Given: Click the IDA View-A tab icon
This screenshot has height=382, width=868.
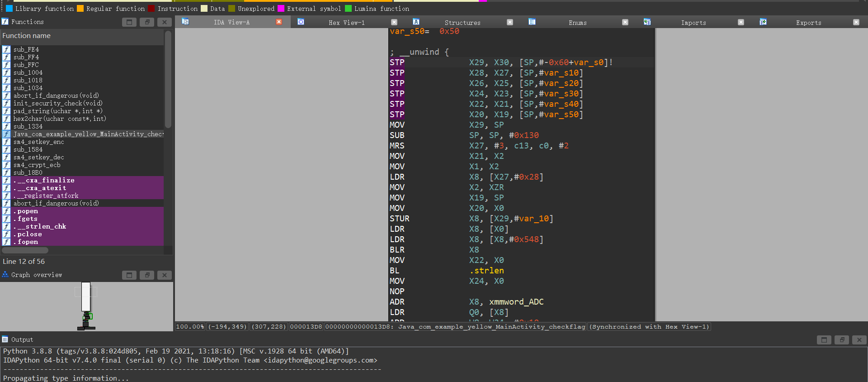Looking at the screenshot, I should coord(185,22).
